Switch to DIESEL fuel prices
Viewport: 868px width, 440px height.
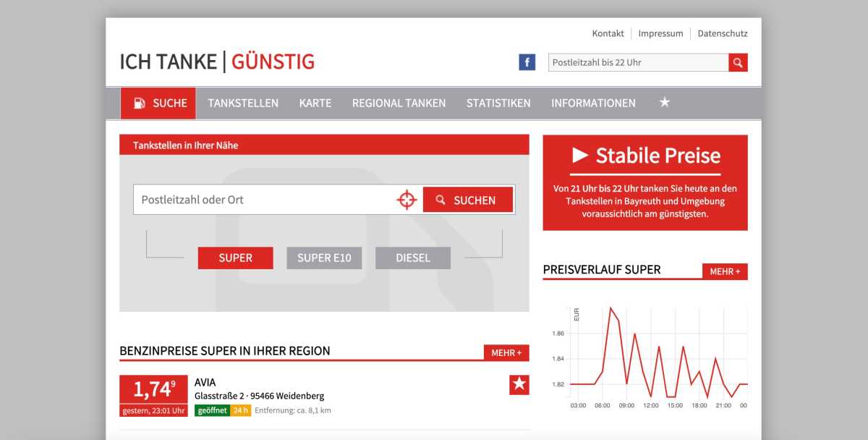click(x=413, y=258)
